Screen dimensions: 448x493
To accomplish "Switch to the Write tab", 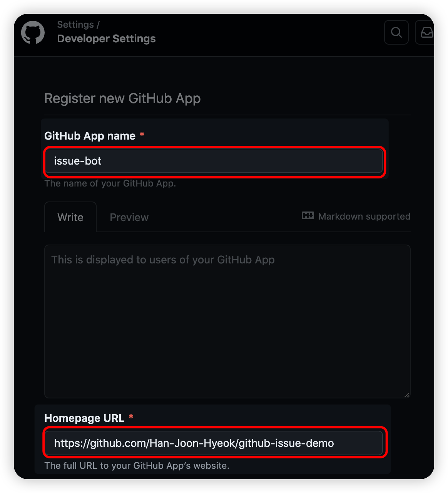I will [x=70, y=217].
